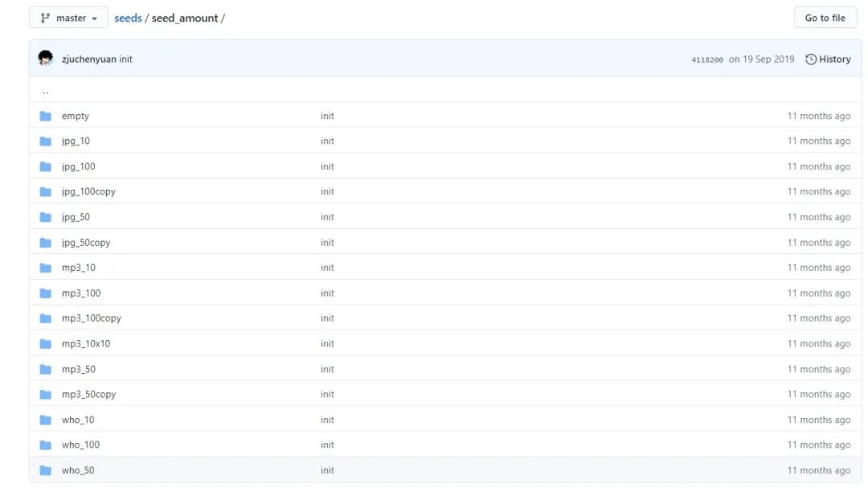Viewport: 868px width, 496px height.
Task: Open the jpg_100 folder
Action: [x=78, y=166]
